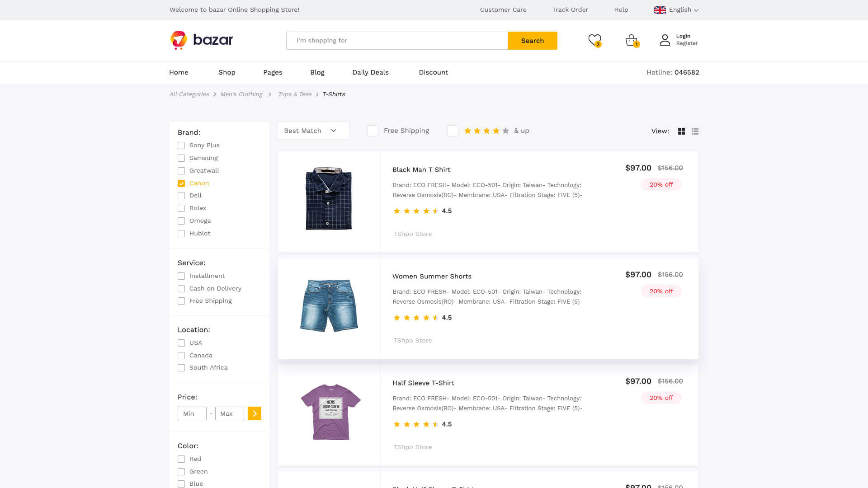The width and height of the screenshot is (868, 488).
Task: Click the Login link
Action: (x=683, y=36)
